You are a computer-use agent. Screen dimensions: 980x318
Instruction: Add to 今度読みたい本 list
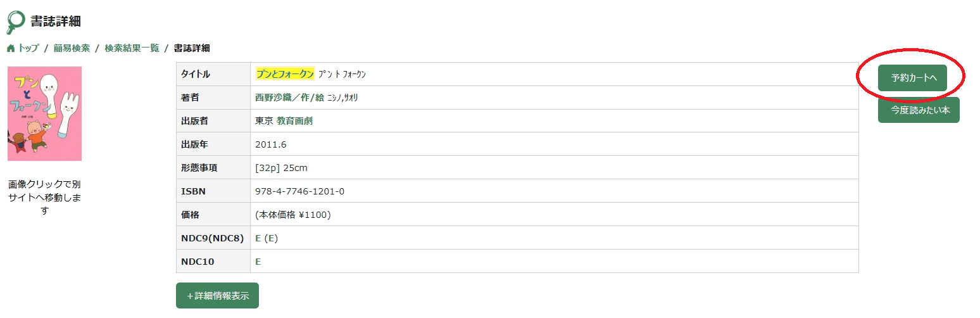[919, 110]
